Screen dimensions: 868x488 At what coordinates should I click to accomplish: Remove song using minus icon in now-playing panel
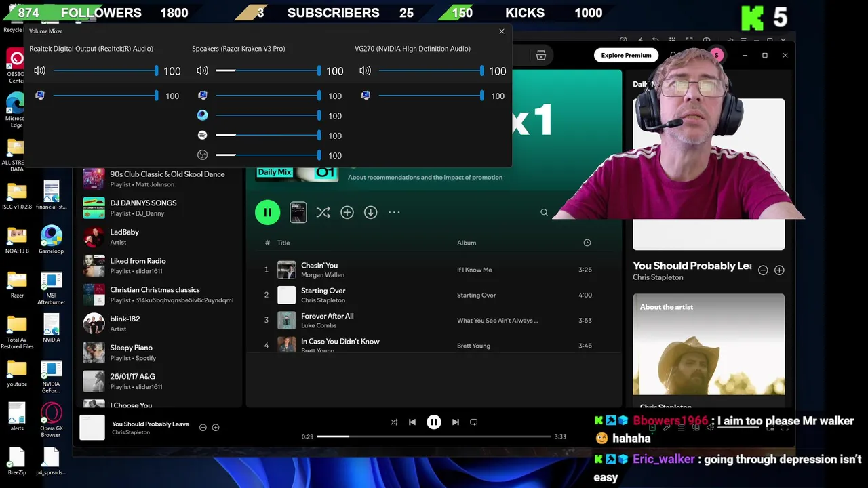pos(763,270)
